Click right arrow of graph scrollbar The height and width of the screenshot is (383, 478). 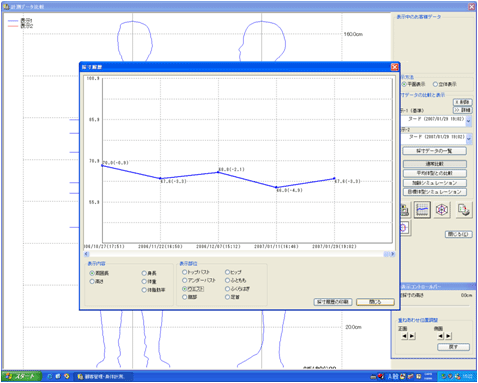(x=392, y=254)
